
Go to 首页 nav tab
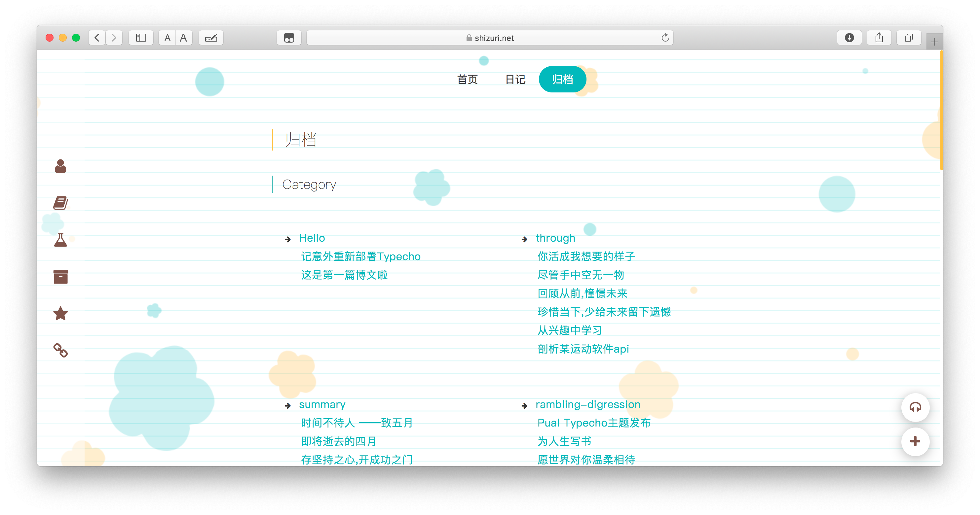467,80
